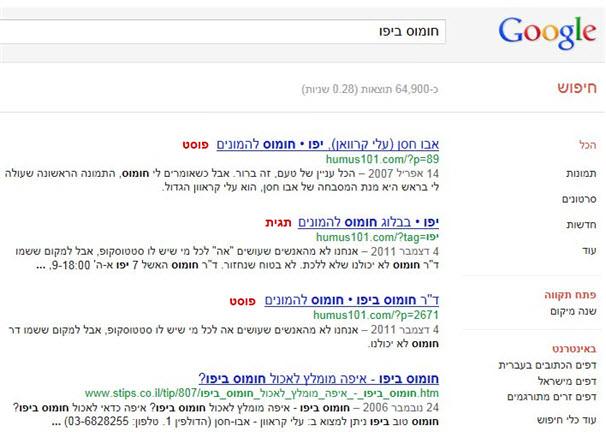Image resolution: width=606 pixels, height=435 pixels.
Task: Click the snippet phone number 03-6828255
Action: 96,421
